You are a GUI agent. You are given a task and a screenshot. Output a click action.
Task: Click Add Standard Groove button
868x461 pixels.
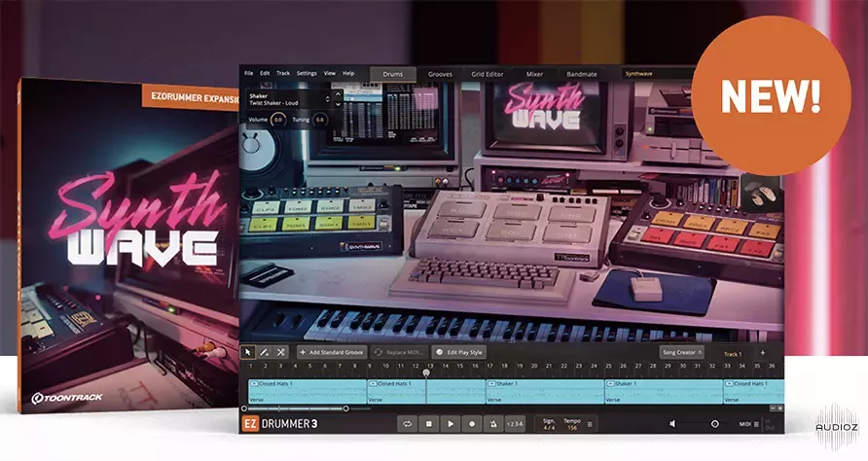point(333,352)
